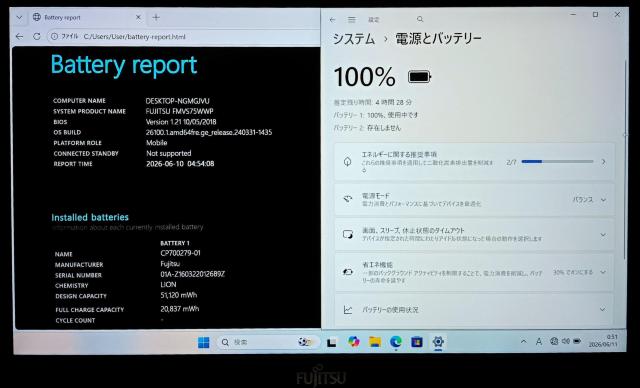Close the Battery report tab
Image resolution: width=640 pixels, height=388 pixels.
coord(138,17)
